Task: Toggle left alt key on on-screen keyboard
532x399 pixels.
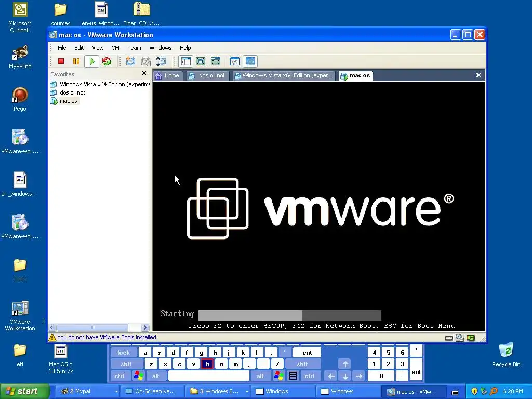Action: (156, 376)
